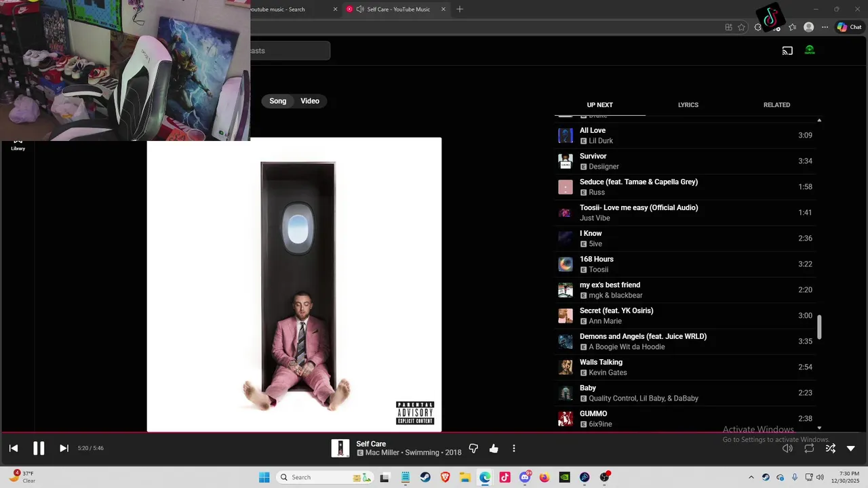Click the GUMMO album thumbnail
Screen dimensions: 868x488
coord(566,419)
